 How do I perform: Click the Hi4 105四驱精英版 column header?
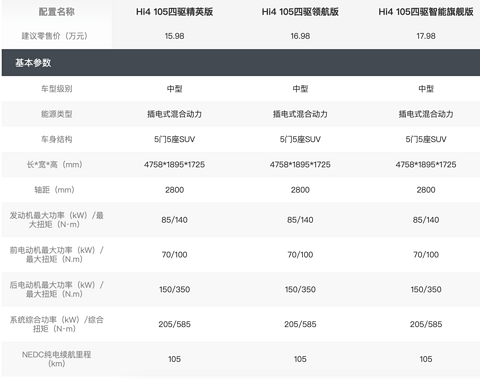[x=174, y=12]
